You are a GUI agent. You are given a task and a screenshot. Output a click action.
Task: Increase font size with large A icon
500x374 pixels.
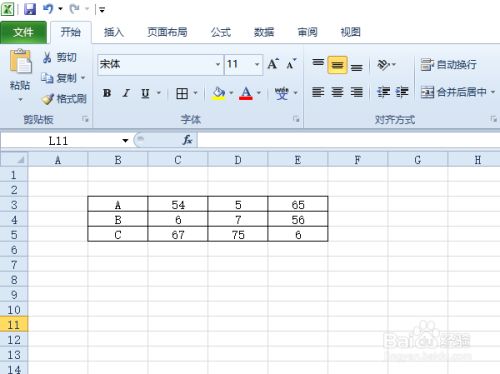(273, 64)
